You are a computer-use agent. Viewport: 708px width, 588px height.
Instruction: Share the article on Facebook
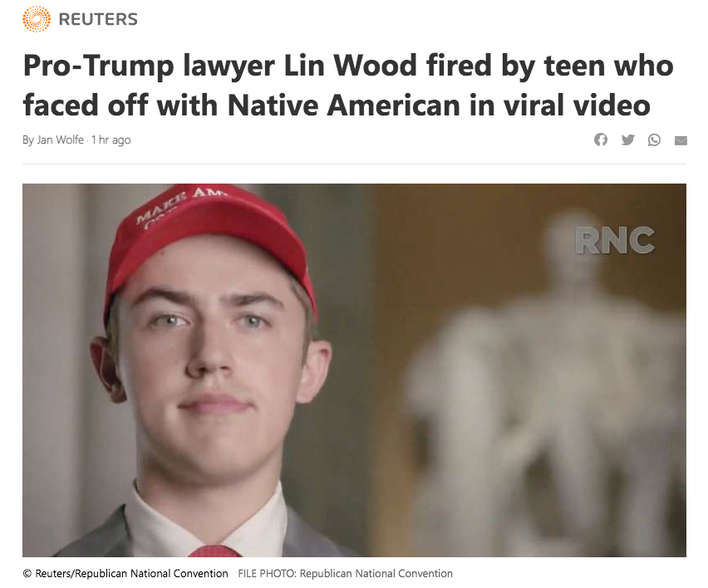(601, 140)
